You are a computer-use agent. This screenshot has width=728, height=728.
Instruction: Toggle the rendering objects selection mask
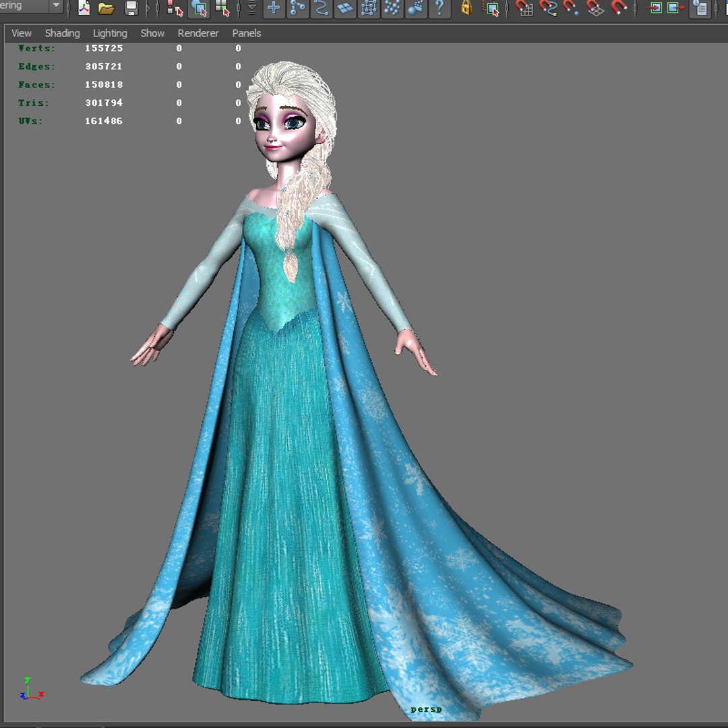(x=416, y=7)
